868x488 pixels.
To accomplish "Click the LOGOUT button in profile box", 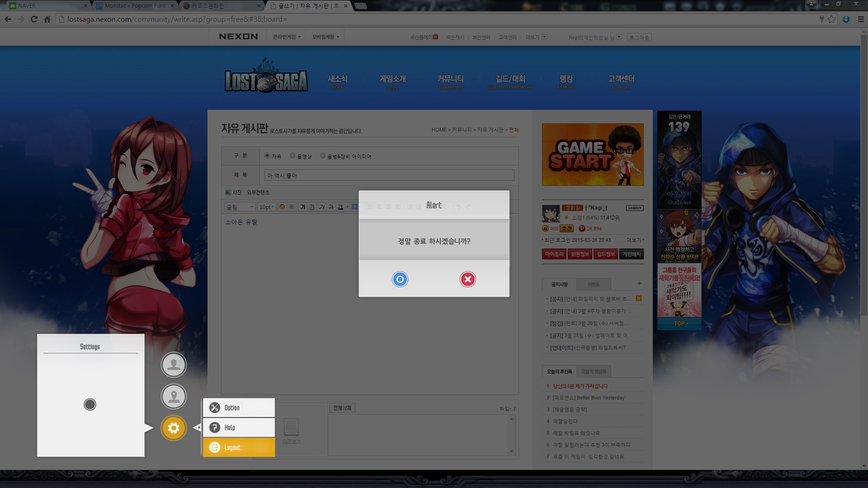I will pos(635,208).
